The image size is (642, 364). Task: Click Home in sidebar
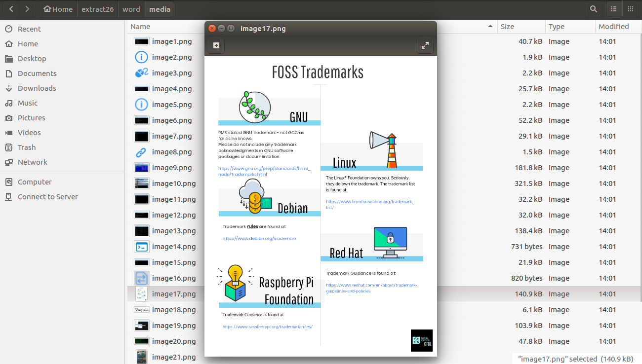coord(28,44)
